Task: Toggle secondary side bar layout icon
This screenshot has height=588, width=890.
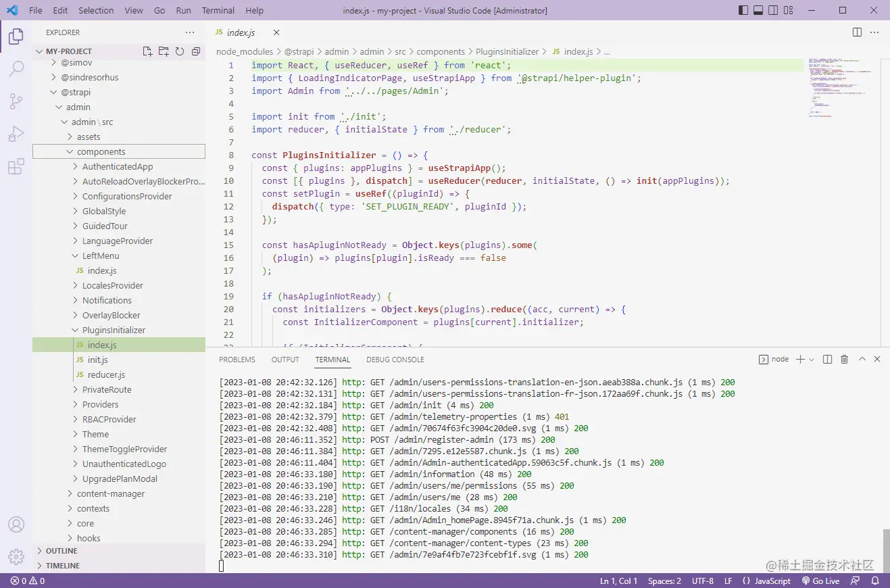Action: [x=773, y=10]
